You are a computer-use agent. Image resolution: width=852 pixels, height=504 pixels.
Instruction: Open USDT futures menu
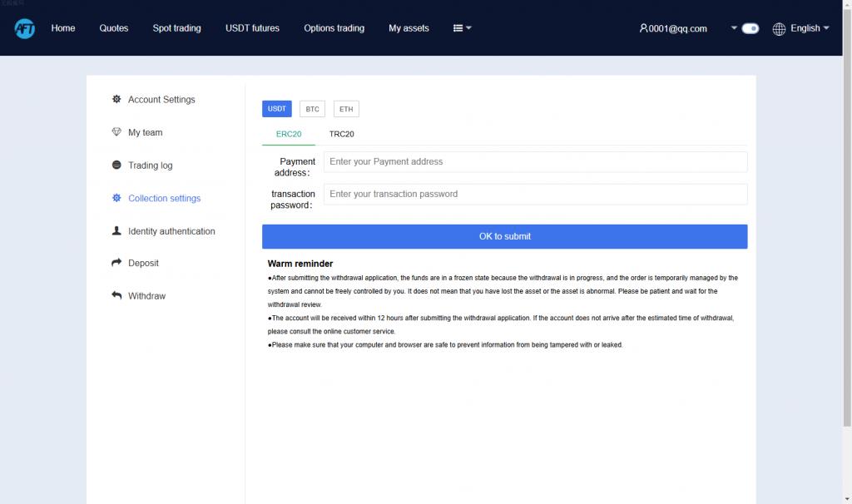point(252,28)
